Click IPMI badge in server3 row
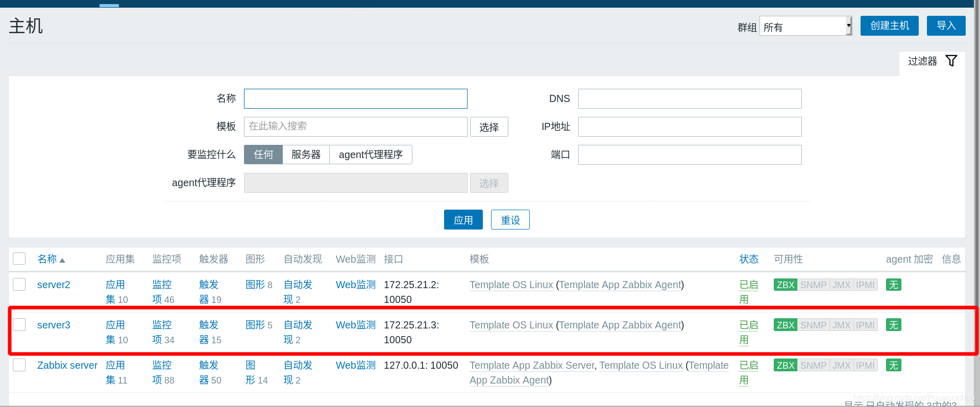This screenshot has width=980, height=407. pyautogui.click(x=865, y=325)
